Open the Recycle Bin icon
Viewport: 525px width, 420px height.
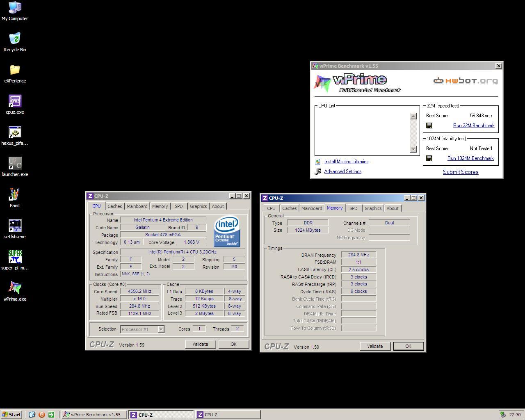15,42
